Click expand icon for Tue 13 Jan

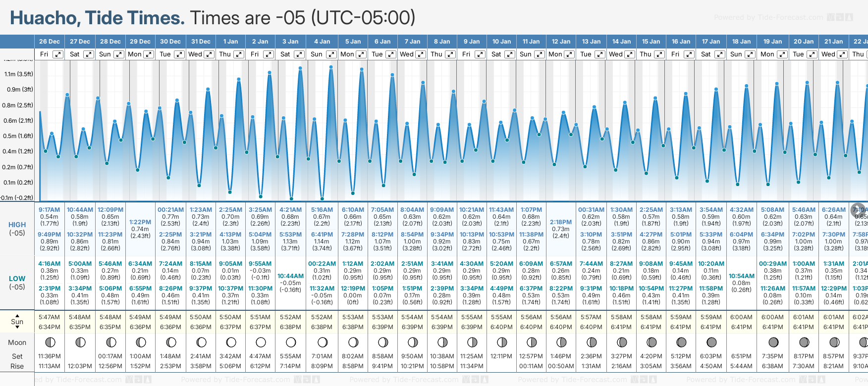click(599, 54)
